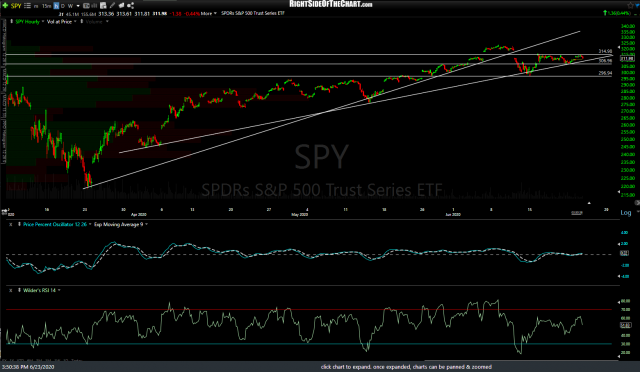Open the symbol watchlist menu icon
This screenshot has height=372, width=640.
coord(27,5)
